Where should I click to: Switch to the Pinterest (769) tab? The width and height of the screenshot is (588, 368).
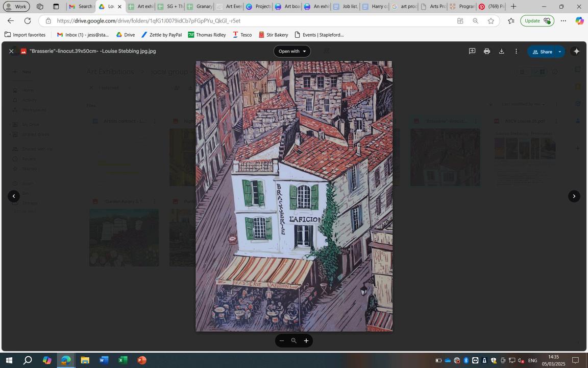pos(491,6)
